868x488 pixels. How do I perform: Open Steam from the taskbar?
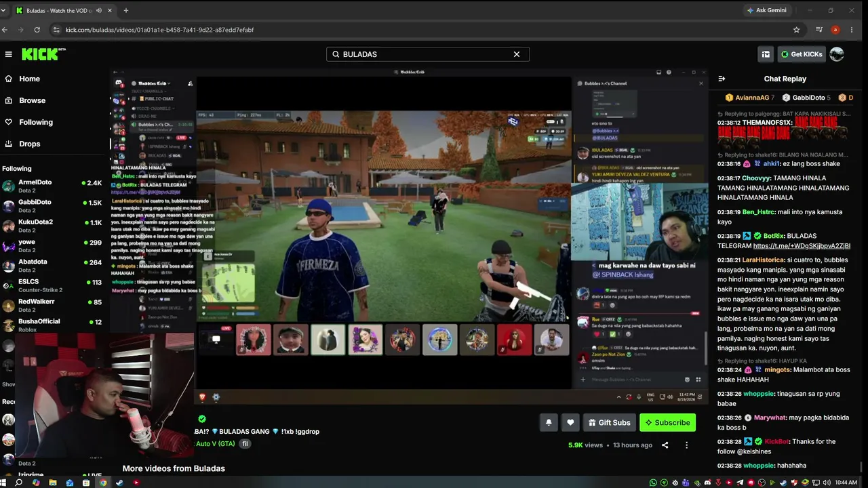pyautogui.click(x=119, y=483)
